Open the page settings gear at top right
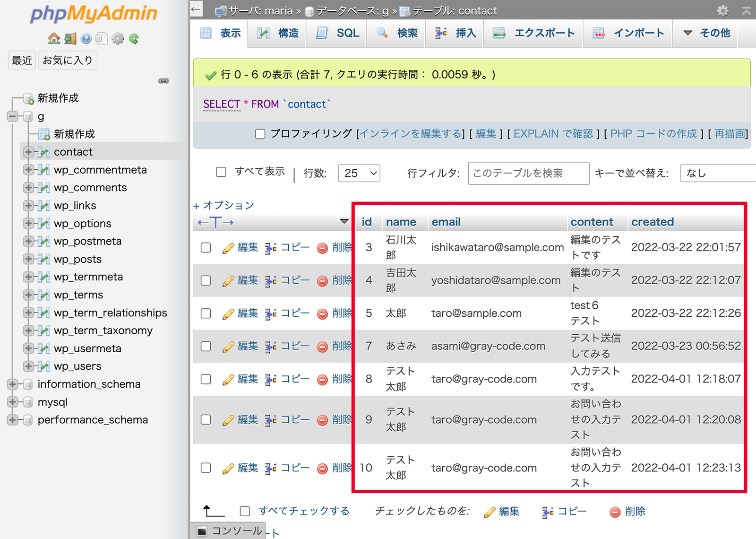Image resolution: width=756 pixels, height=539 pixels. point(723,10)
